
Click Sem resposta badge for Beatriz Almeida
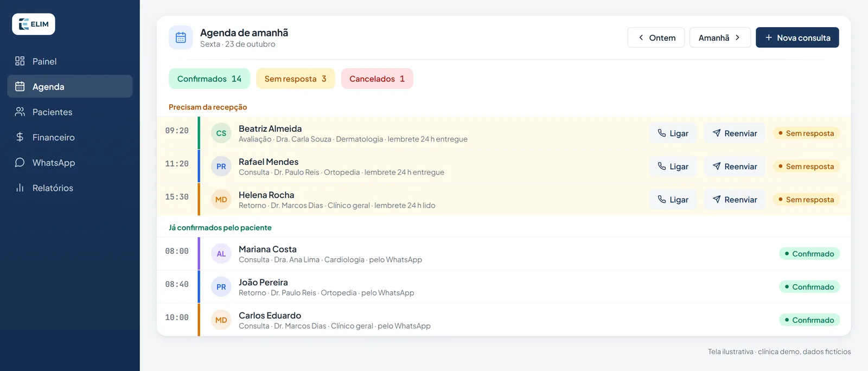tap(806, 133)
